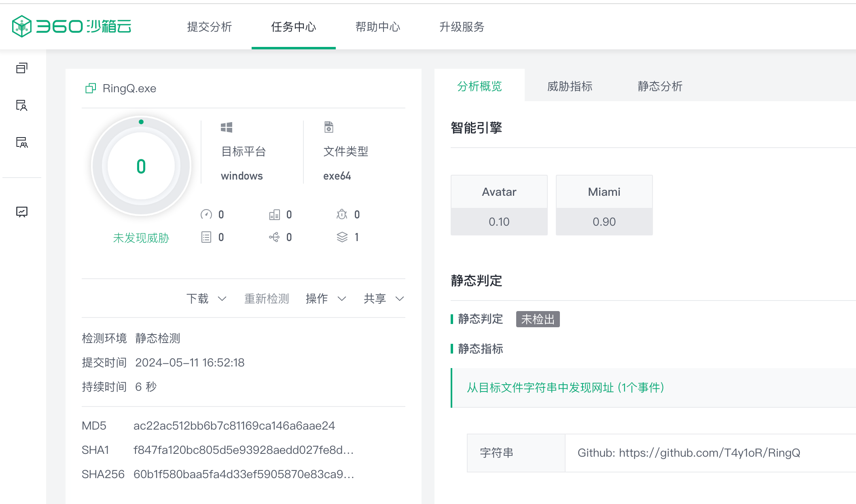Open the single-user task list sidebar icon

[x=22, y=105]
